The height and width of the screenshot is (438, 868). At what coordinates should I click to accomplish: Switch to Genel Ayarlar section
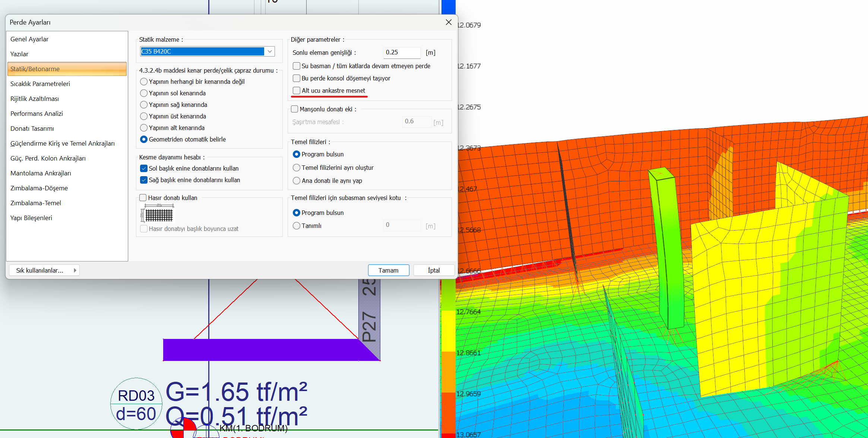click(x=29, y=39)
